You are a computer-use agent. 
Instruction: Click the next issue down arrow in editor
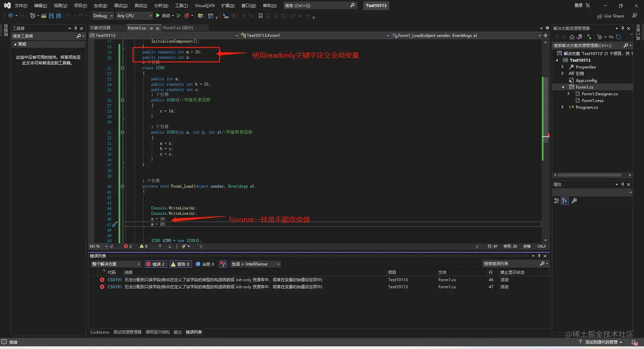pos(170,246)
